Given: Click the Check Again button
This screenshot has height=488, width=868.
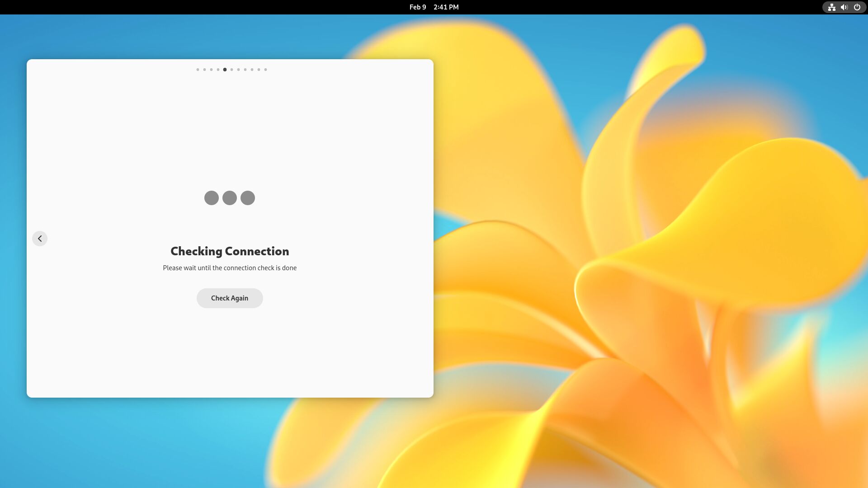Looking at the screenshot, I should (x=230, y=298).
